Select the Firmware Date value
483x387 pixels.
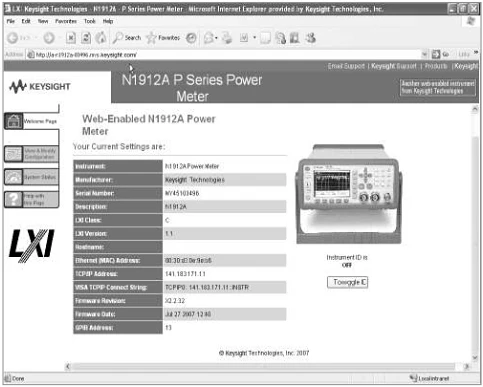click(188, 314)
